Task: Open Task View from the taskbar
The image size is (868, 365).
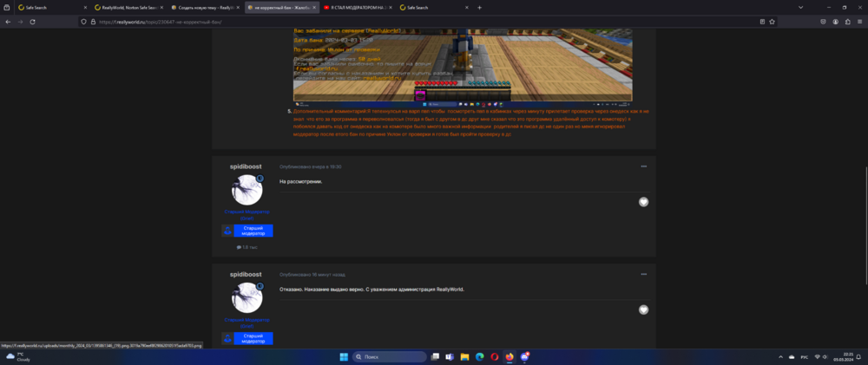Action: tap(435, 356)
